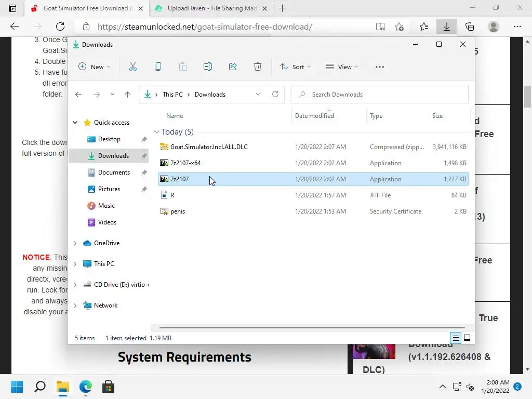Select the R JFIF file
This screenshot has width=532, height=399.
coord(313,195)
